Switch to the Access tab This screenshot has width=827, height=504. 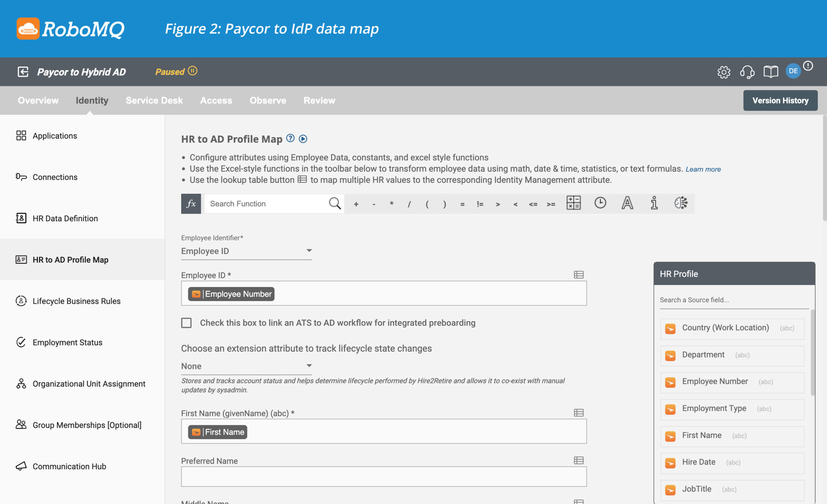215,100
